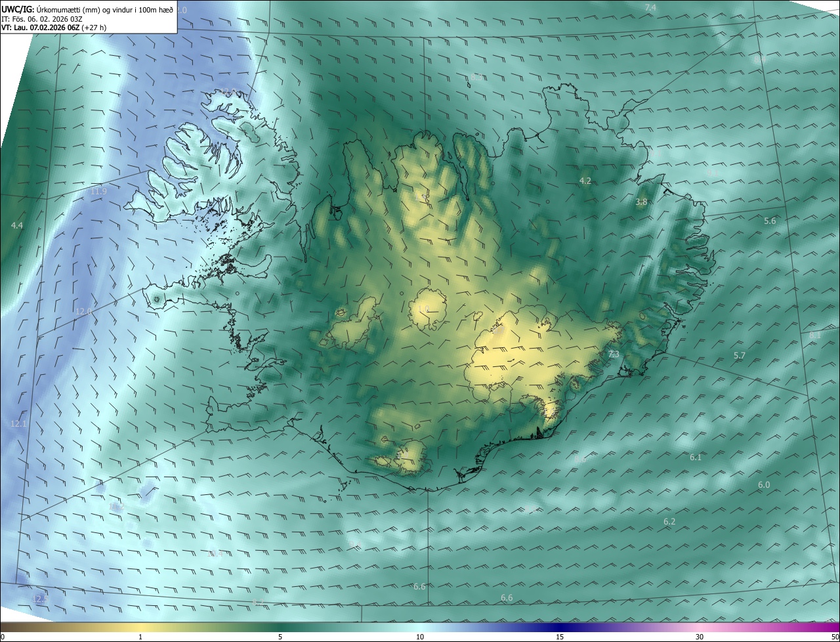Select the "5" tick on the colour scale

280,637
